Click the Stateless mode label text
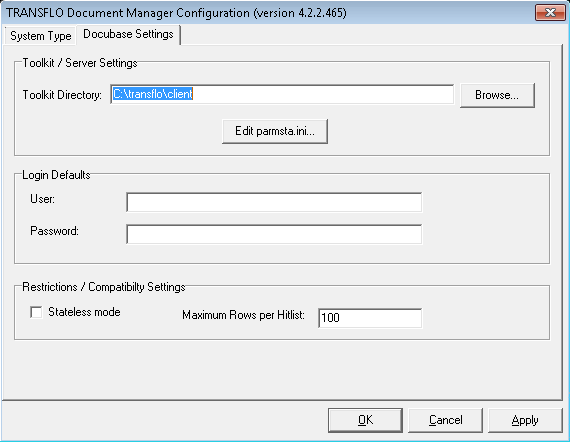 [x=84, y=312]
